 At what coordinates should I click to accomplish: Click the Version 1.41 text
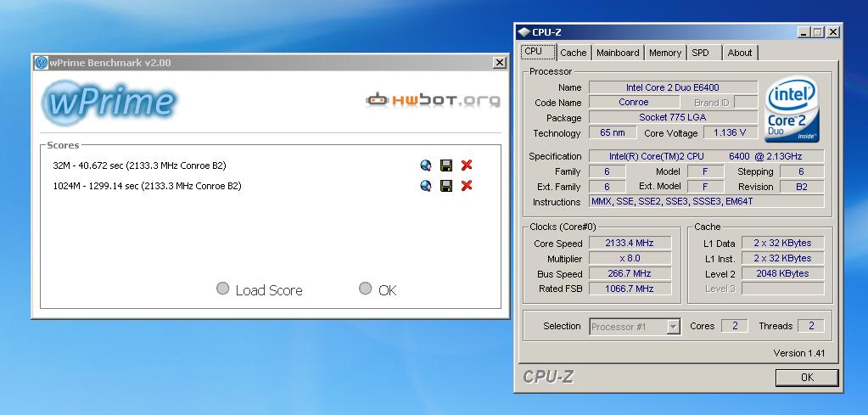(x=798, y=353)
